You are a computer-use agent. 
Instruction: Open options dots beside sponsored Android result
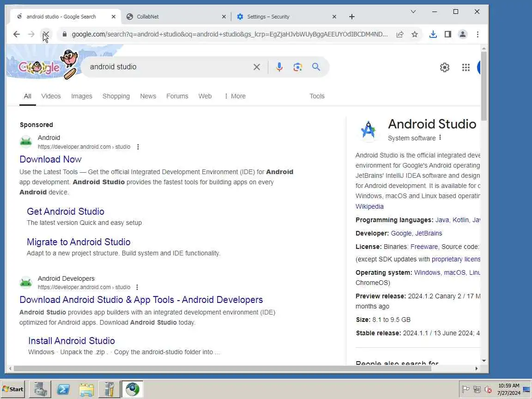click(138, 147)
